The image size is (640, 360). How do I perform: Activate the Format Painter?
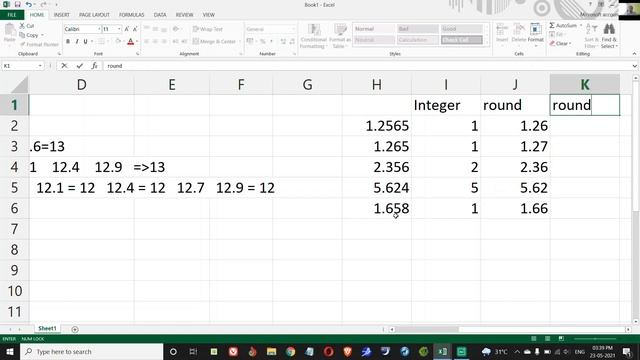[39, 44]
